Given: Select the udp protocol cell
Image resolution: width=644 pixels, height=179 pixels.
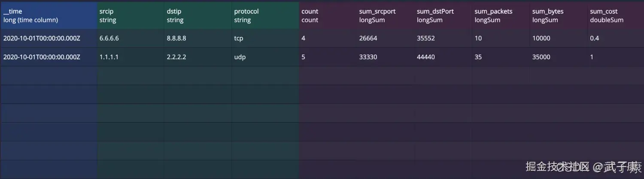Looking at the screenshot, I should [x=240, y=57].
